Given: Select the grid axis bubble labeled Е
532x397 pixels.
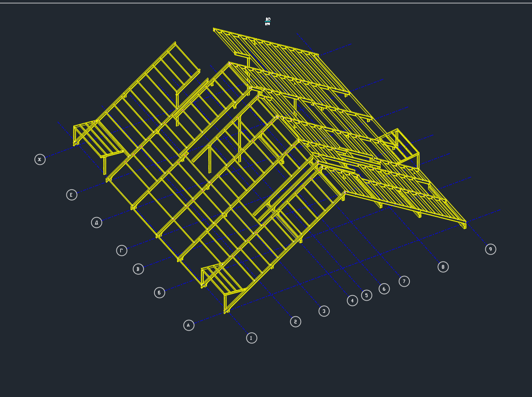Looking at the screenshot, I should [x=72, y=195].
